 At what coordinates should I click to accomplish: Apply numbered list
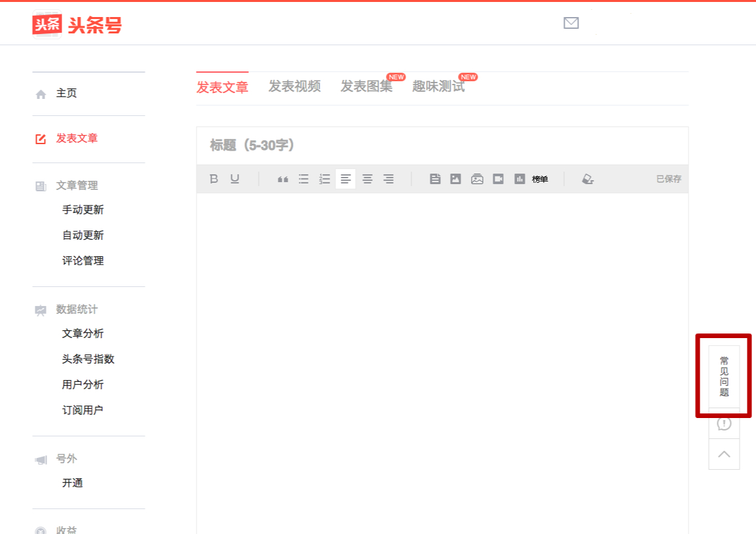click(x=324, y=179)
